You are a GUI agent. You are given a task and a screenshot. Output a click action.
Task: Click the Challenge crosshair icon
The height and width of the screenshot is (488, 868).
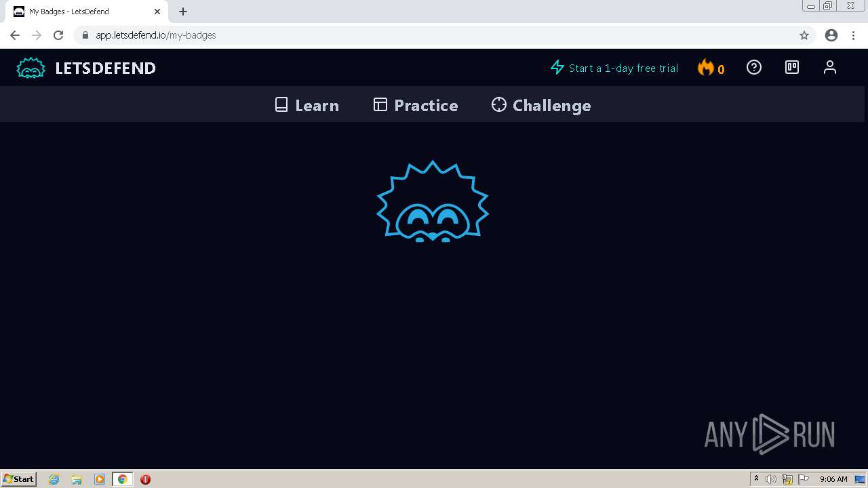pyautogui.click(x=499, y=104)
